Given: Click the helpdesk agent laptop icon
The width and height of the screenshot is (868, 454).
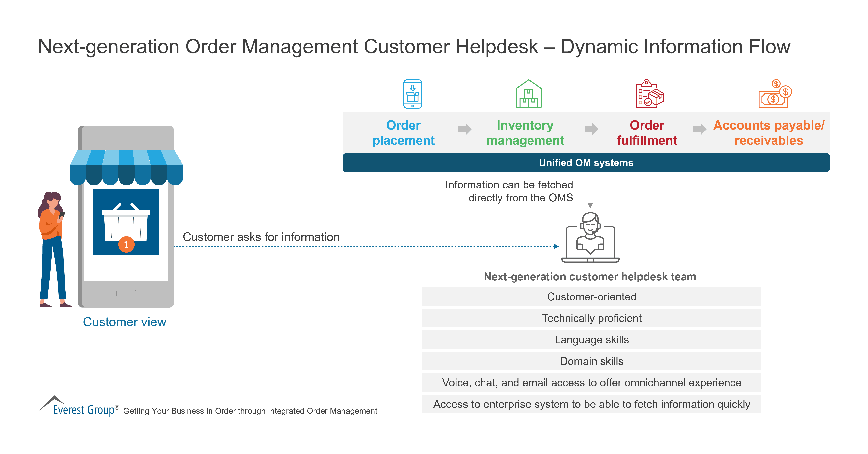Looking at the screenshot, I should [590, 237].
